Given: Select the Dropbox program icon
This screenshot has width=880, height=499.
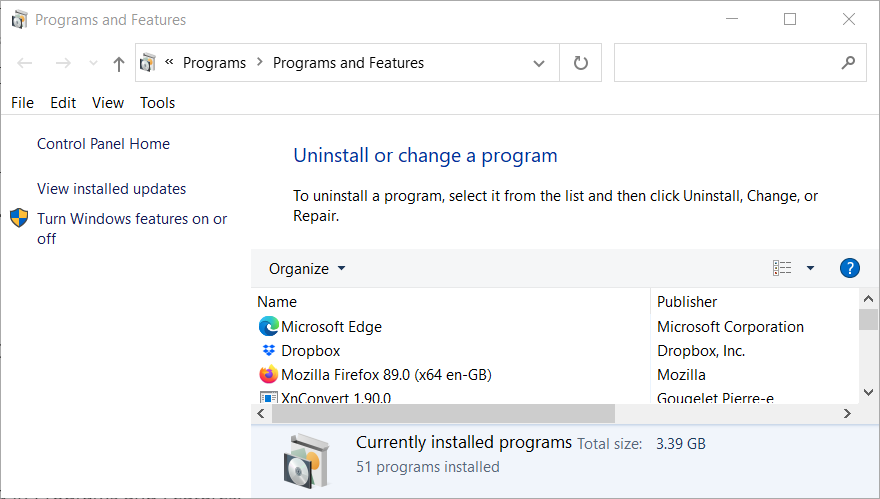Looking at the screenshot, I should click(x=268, y=351).
